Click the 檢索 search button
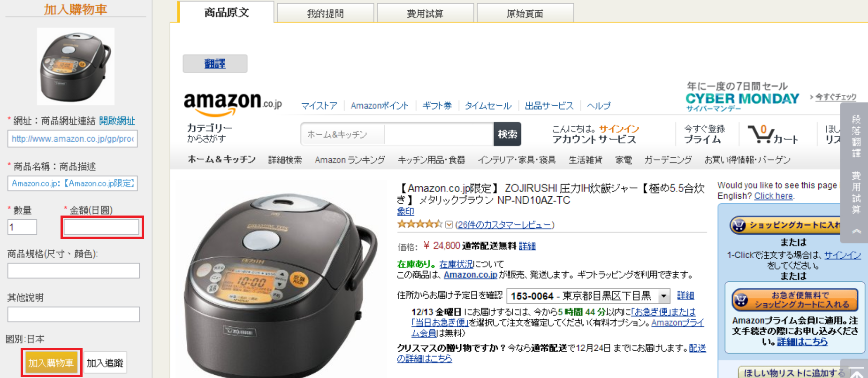The height and width of the screenshot is (378, 868). click(507, 134)
